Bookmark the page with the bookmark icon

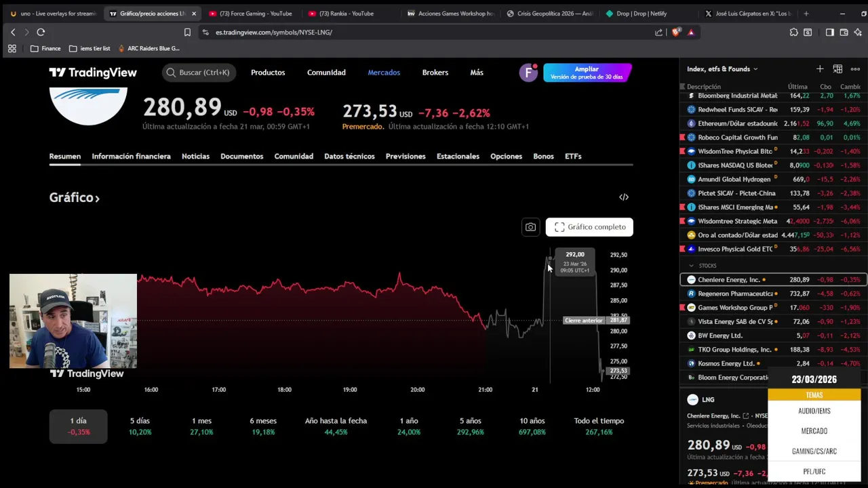187,32
